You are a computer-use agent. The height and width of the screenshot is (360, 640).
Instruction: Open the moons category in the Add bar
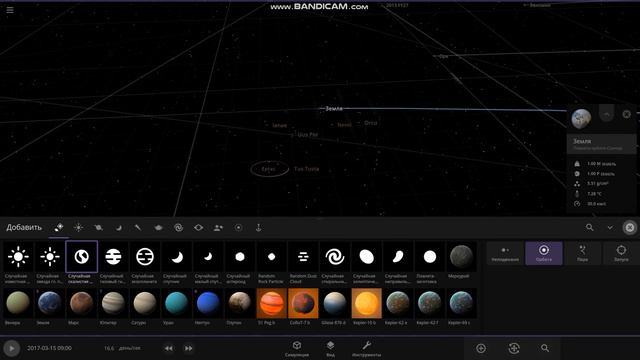[x=118, y=227]
